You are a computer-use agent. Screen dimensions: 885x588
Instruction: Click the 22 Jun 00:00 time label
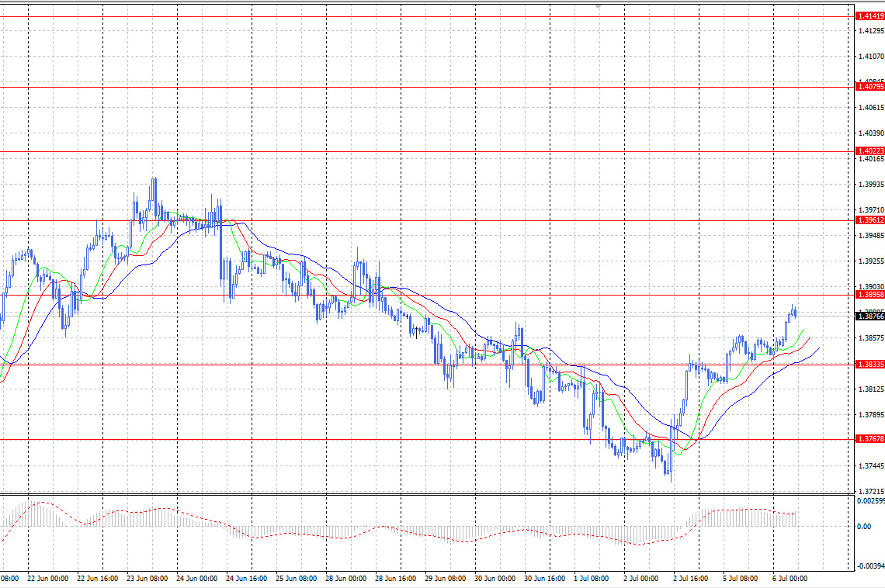coord(48,579)
